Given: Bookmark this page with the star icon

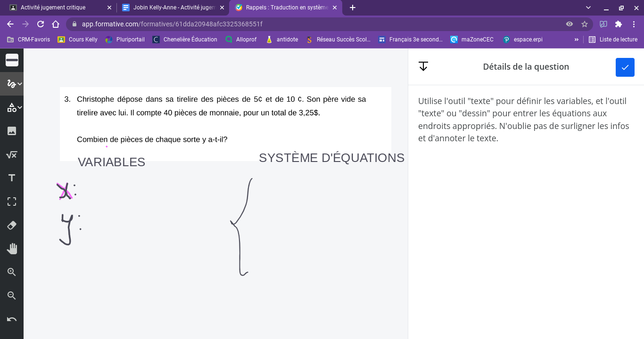Looking at the screenshot, I should click(x=585, y=24).
